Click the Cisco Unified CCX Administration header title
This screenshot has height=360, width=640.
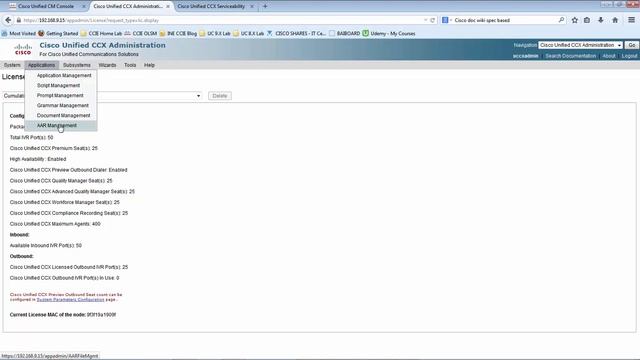click(102, 45)
